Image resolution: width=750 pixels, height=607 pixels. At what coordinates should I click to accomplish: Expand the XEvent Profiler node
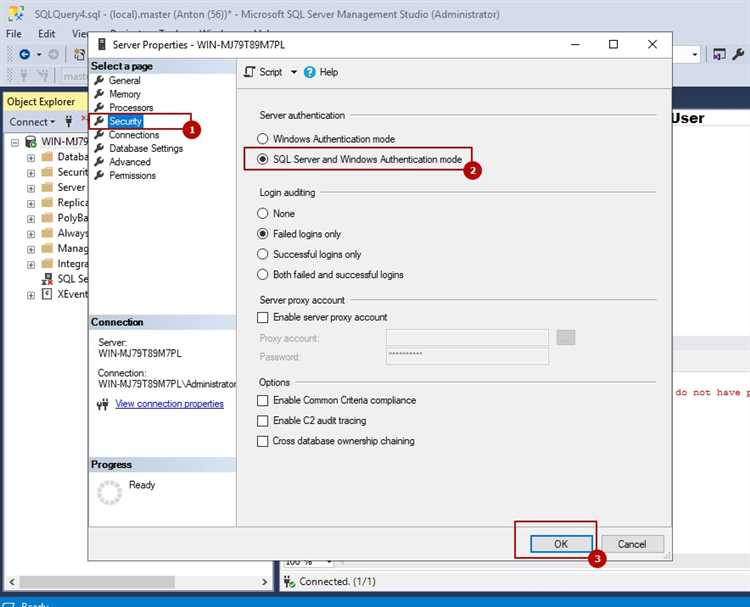pyautogui.click(x=31, y=295)
